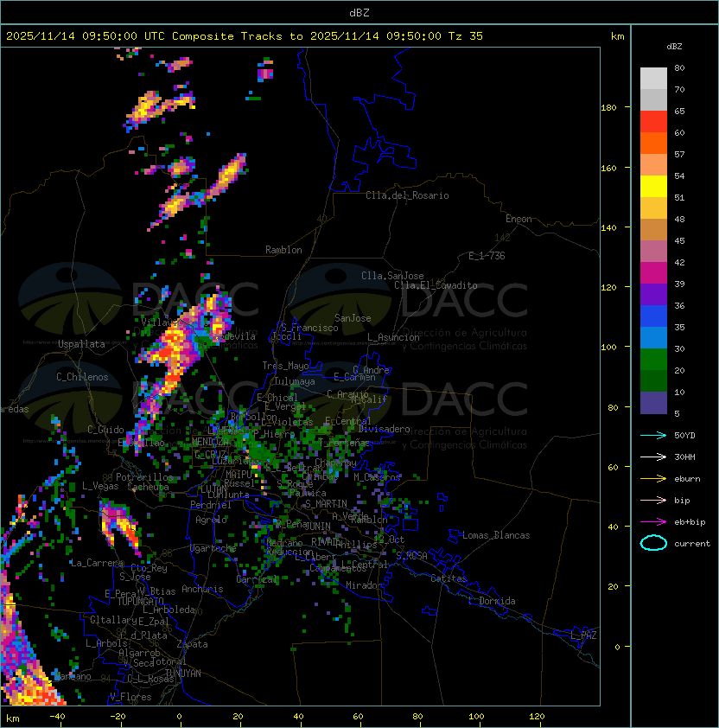Click the 'Potrerillos' place label
Screen dimensions: 719x728
pyautogui.click(x=144, y=477)
